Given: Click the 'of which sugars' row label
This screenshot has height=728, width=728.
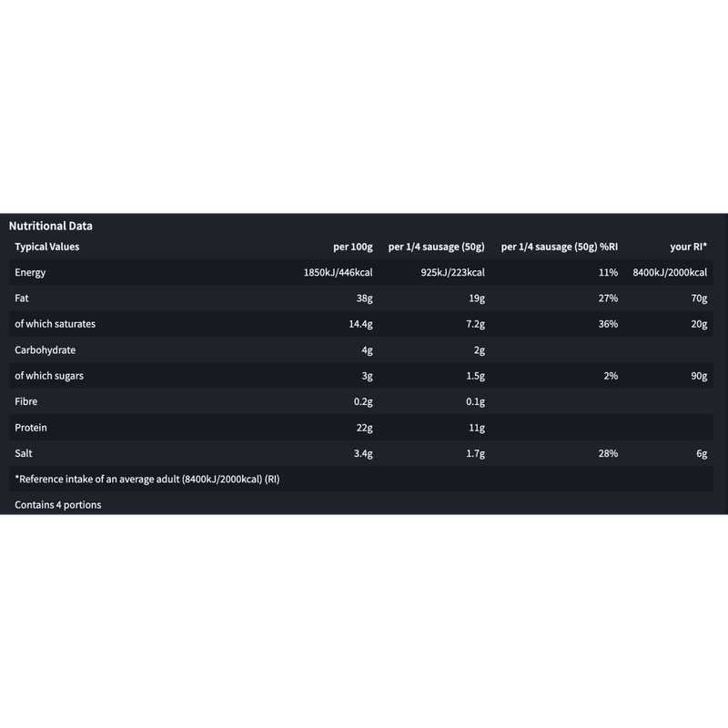Looking at the screenshot, I should click(49, 376).
